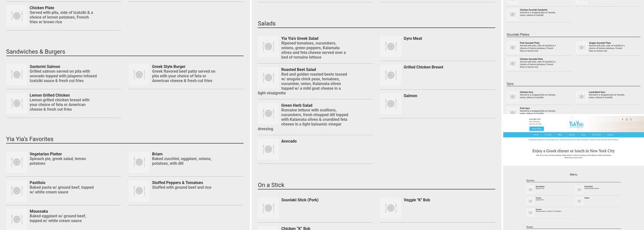Viewport: 644px width, 230px height.
Task: Select the Roasted Beet Salad plate icon
Action: [x=268, y=78]
